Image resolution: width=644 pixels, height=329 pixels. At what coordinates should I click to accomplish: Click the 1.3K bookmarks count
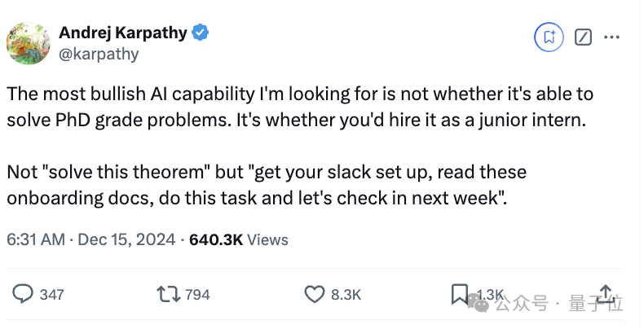click(x=490, y=295)
